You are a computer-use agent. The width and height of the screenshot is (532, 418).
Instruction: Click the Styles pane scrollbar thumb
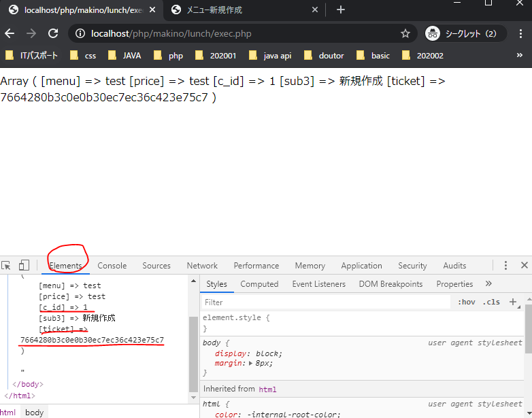529,328
